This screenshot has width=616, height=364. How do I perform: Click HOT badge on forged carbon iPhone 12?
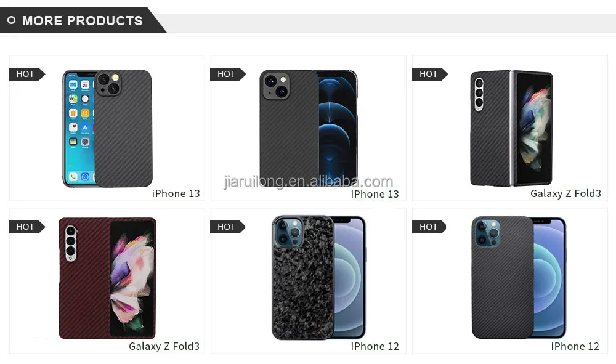tap(228, 227)
